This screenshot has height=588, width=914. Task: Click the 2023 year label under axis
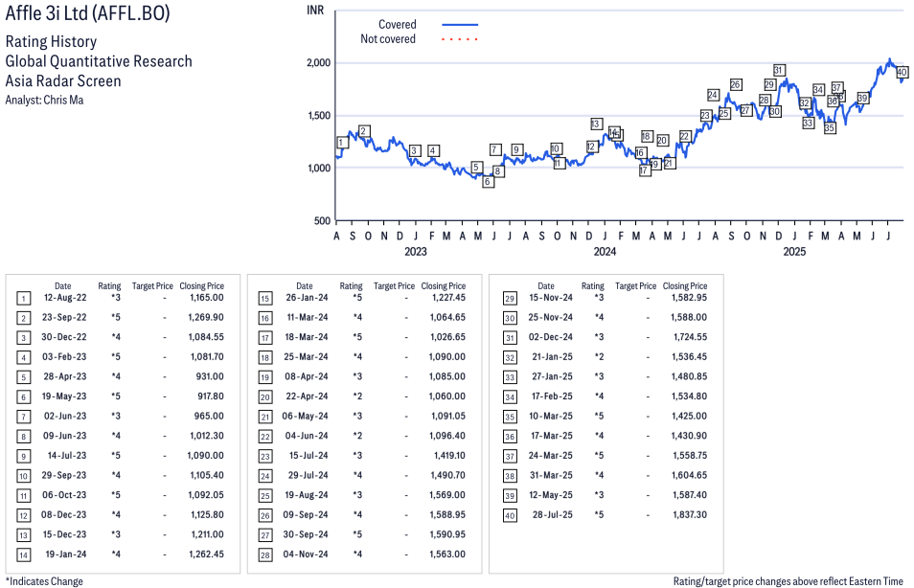click(416, 252)
